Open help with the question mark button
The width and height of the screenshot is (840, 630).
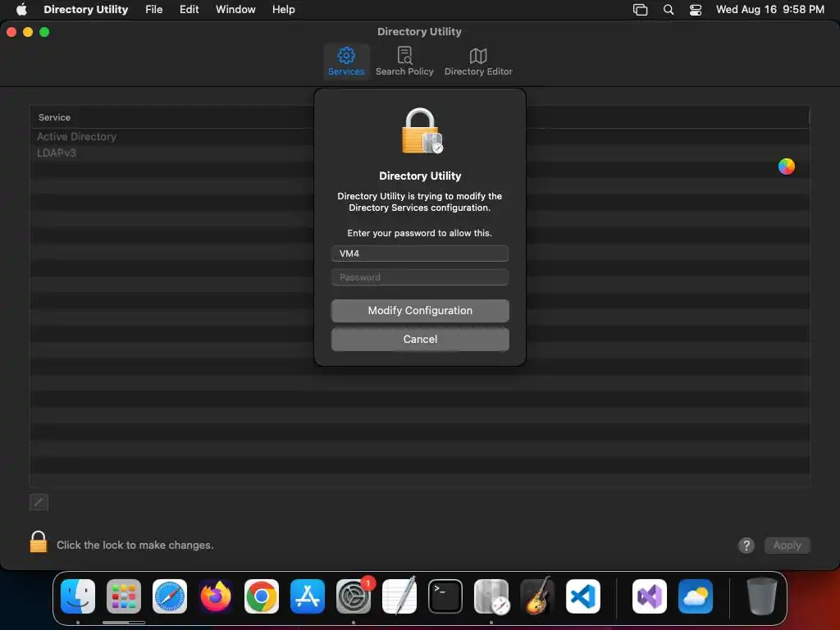point(746,546)
